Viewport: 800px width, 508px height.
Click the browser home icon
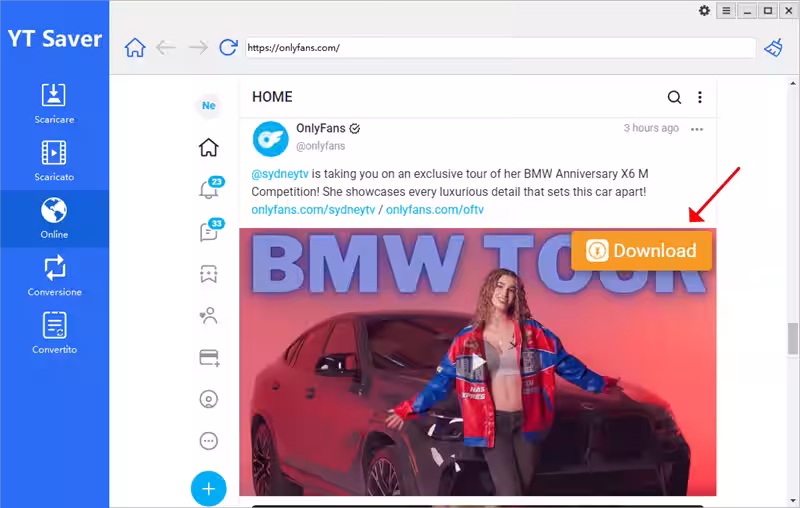pyautogui.click(x=135, y=47)
